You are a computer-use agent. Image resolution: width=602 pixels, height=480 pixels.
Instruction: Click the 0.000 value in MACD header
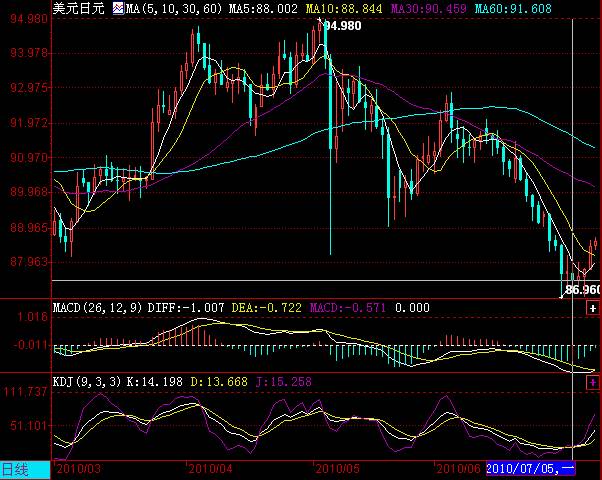coord(412,308)
